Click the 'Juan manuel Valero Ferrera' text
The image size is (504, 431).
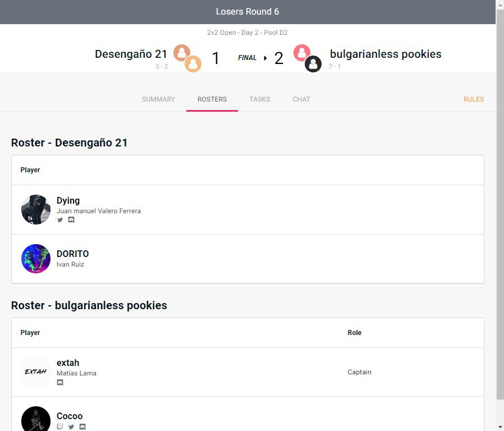(x=99, y=211)
